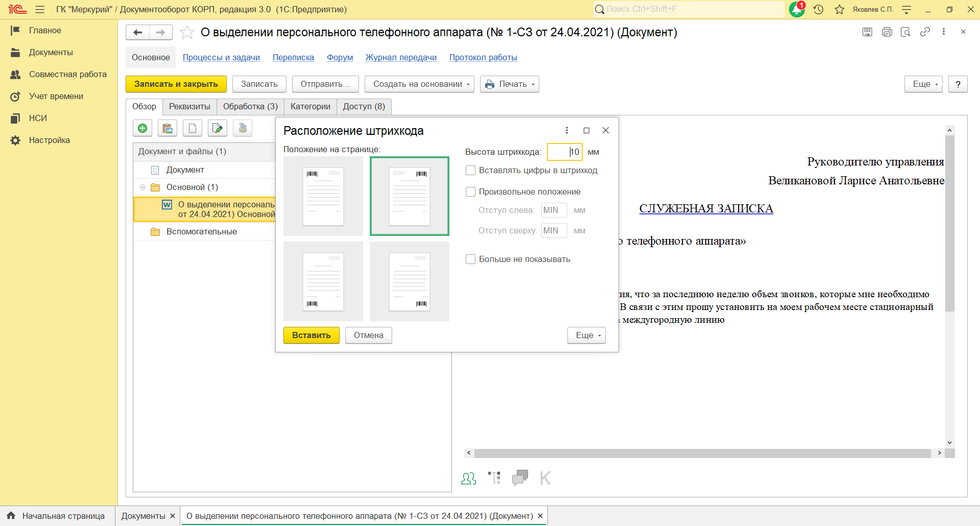Add document to favorites star
The width and height of the screenshot is (980, 526).
(x=187, y=32)
